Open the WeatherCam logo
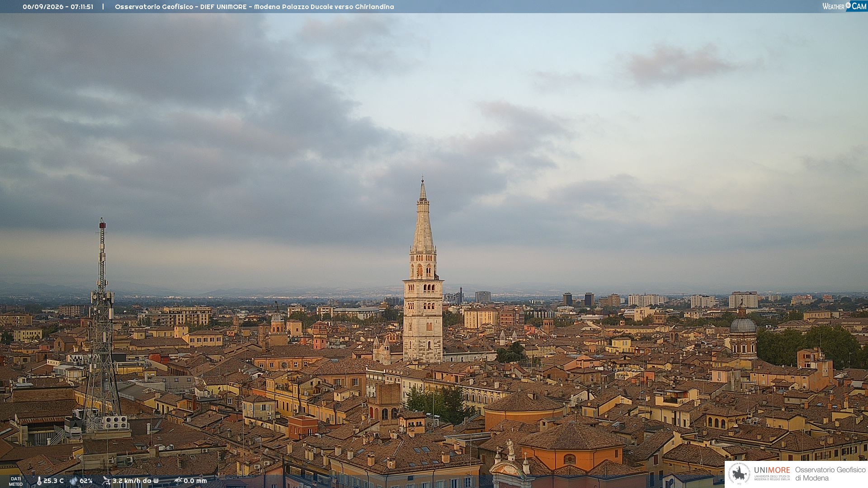The width and height of the screenshot is (868, 488). (x=844, y=6)
